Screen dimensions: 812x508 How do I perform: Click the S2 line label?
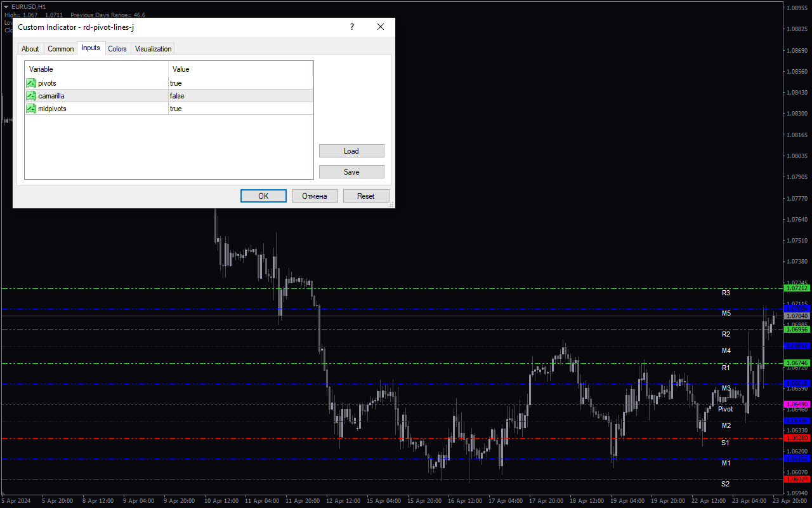pyautogui.click(x=725, y=484)
